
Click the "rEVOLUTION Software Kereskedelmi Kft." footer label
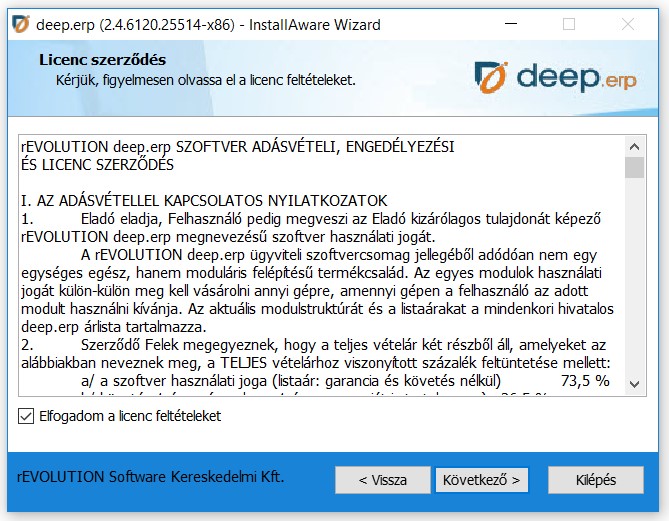(151, 477)
